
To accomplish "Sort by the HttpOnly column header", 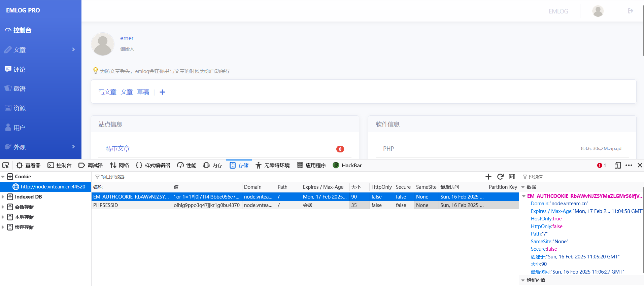I will 382,187.
